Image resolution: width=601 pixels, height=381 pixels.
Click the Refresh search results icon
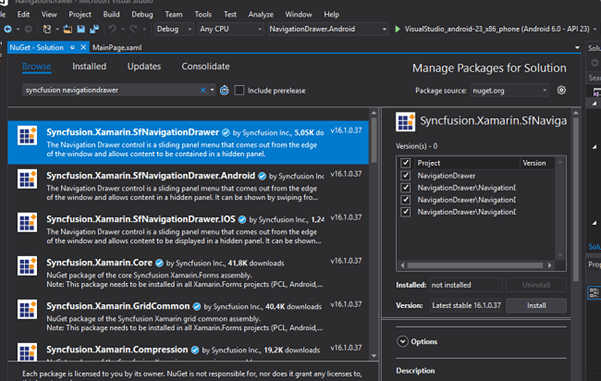(x=224, y=90)
